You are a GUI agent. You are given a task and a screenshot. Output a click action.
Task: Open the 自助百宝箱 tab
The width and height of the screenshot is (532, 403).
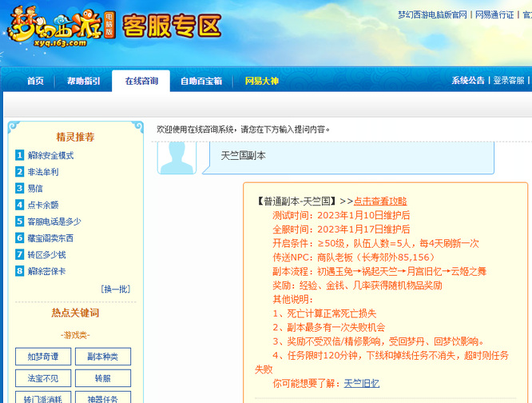(x=201, y=81)
